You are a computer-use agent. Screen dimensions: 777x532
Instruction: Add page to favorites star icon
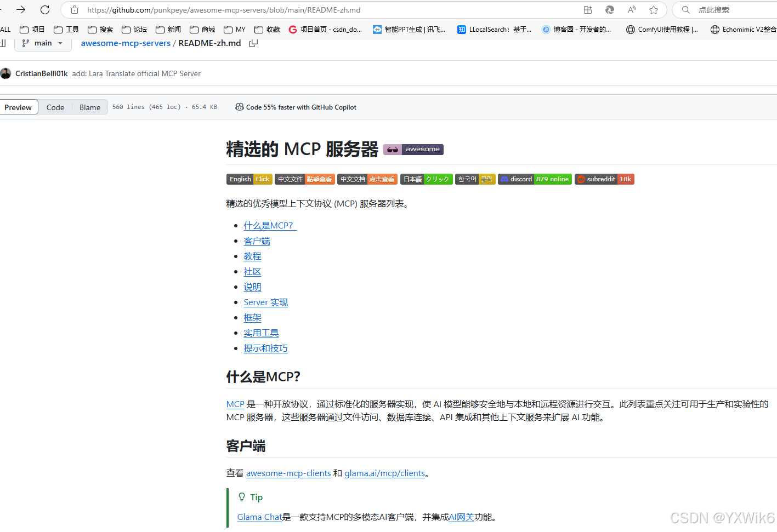(x=654, y=10)
